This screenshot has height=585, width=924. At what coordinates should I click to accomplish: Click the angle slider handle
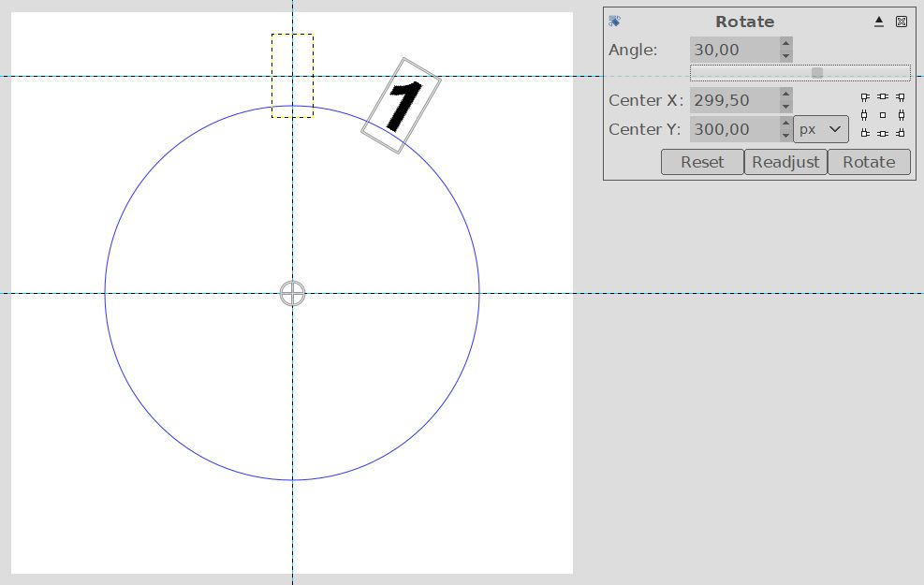(x=817, y=73)
